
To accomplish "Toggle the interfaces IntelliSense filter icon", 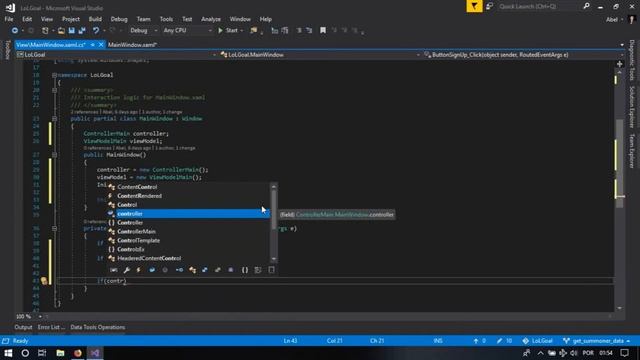I will point(179,270).
